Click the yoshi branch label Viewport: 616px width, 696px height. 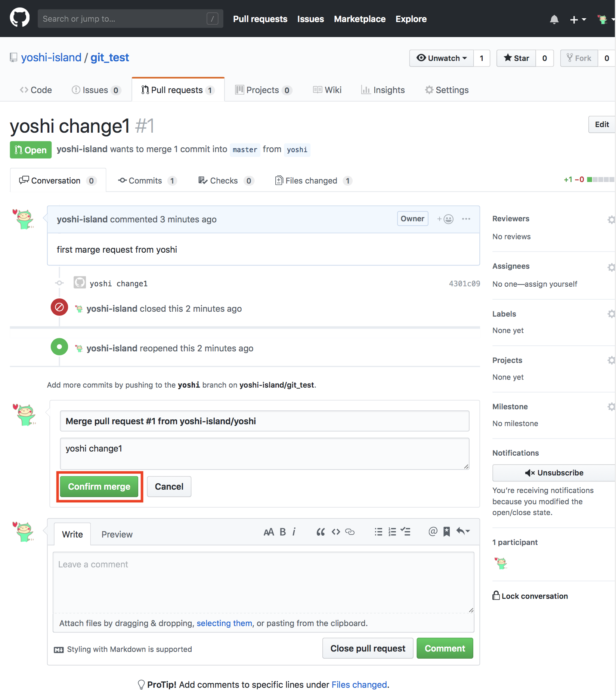click(x=297, y=150)
